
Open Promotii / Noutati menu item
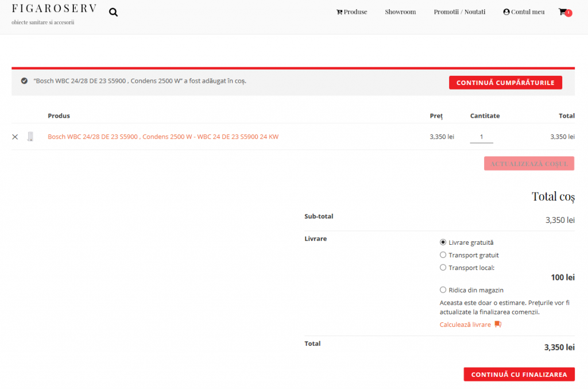pos(459,12)
